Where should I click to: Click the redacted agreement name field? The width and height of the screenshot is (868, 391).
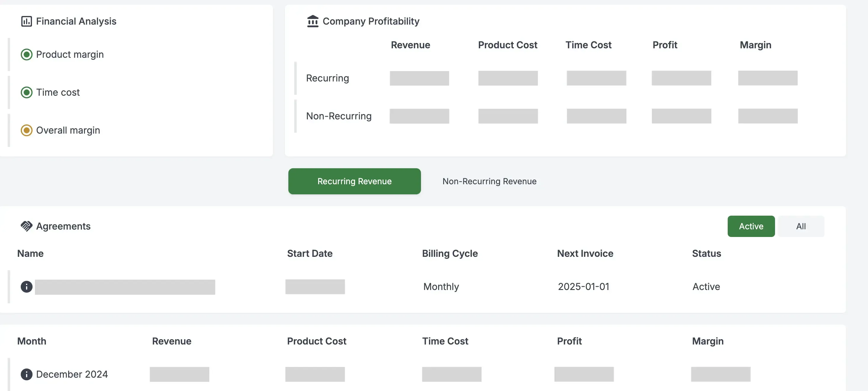[125, 287]
